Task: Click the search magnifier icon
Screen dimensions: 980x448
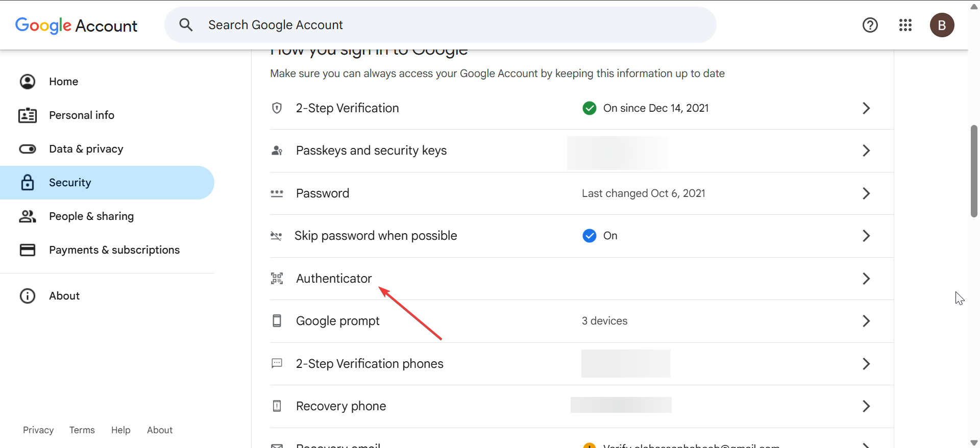Action: (x=186, y=25)
